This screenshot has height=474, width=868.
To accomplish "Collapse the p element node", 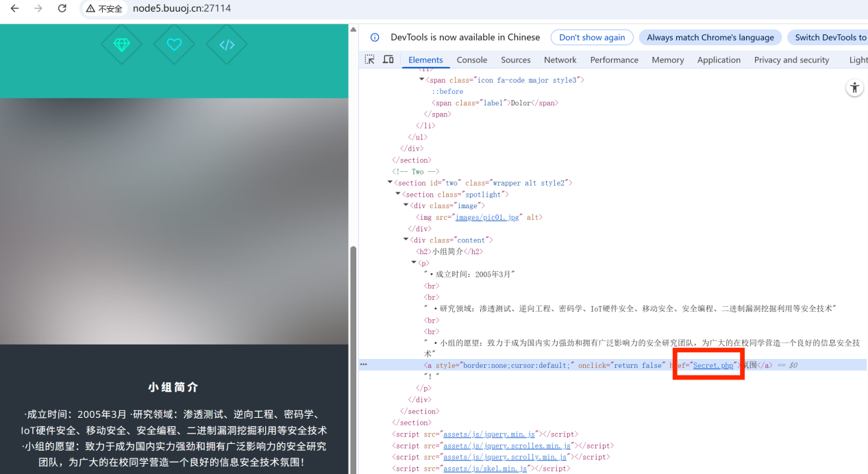I will point(414,263).
